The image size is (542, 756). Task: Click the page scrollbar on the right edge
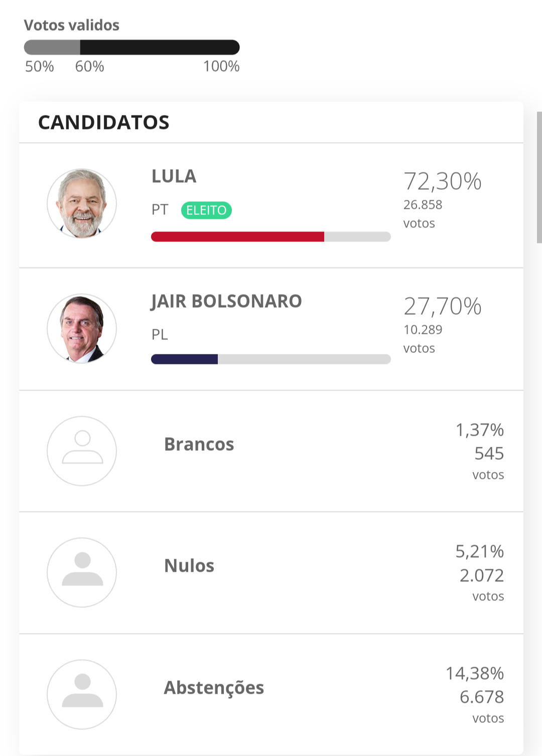pos(539,177)
